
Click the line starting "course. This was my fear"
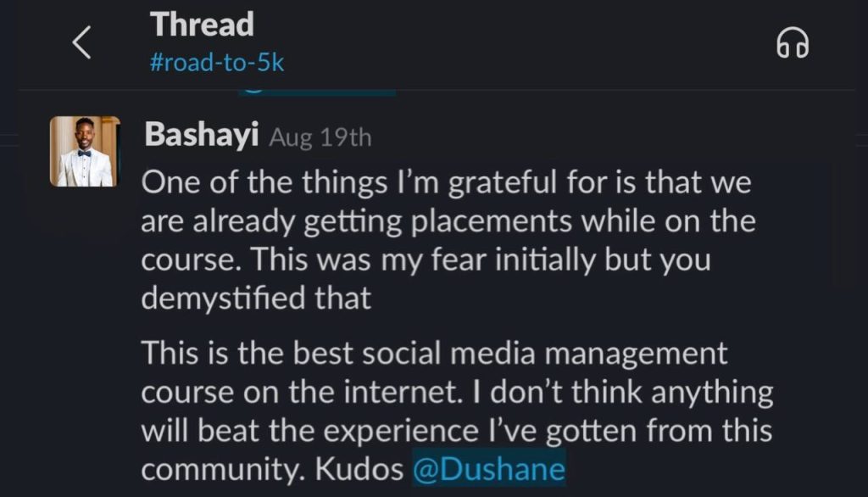click(426, 260)
